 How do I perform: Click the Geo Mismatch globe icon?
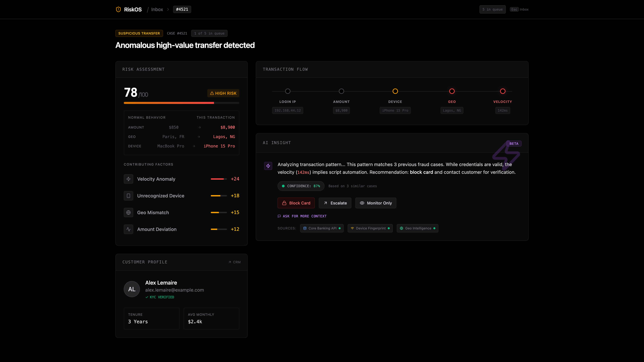pyautogui.click(x=128, y=212)
